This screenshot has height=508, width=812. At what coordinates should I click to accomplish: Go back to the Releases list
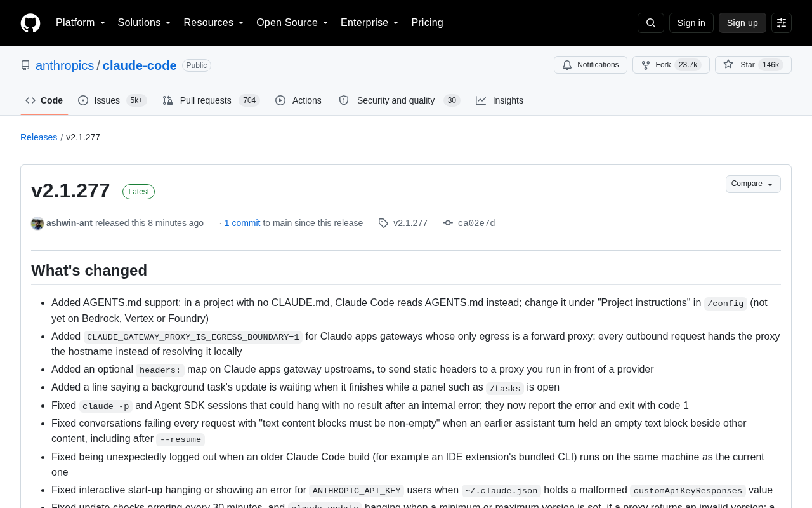tap(39, 137)
